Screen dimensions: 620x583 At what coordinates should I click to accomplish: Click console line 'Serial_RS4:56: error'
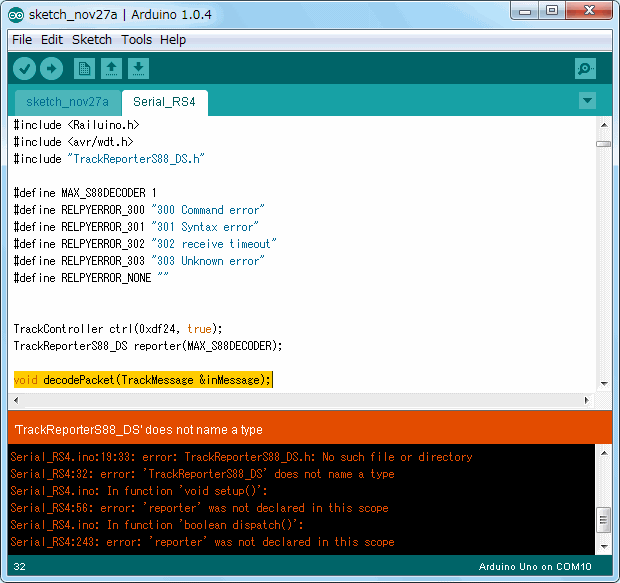coord(200,508)
